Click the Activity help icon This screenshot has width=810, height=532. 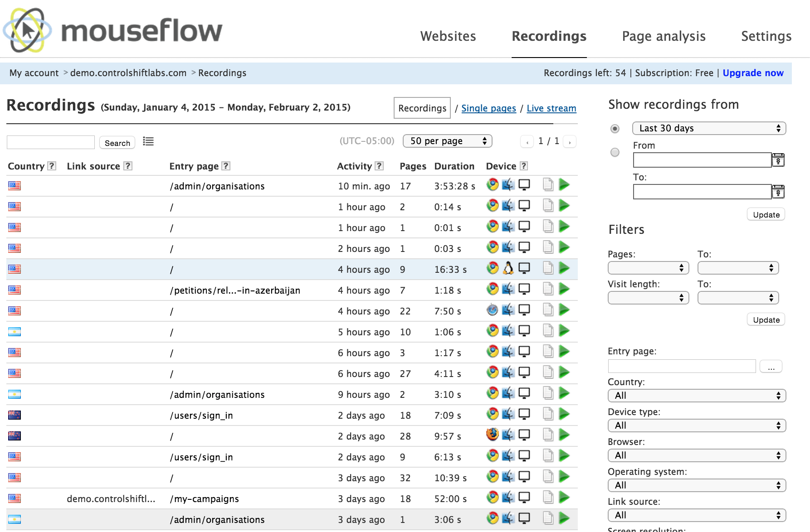click(x=380, y=166)
